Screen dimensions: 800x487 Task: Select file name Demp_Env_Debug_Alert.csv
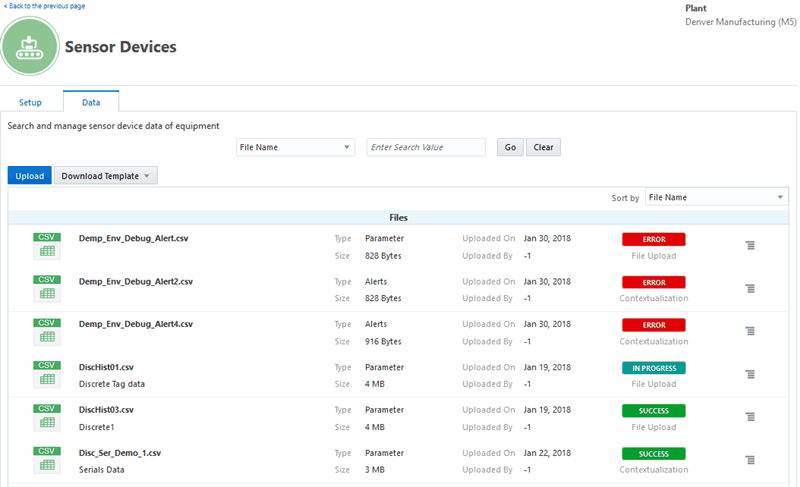click(x=134, y=239)
